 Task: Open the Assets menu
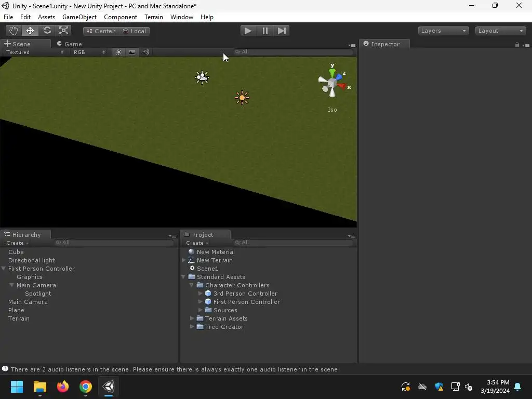46,17
